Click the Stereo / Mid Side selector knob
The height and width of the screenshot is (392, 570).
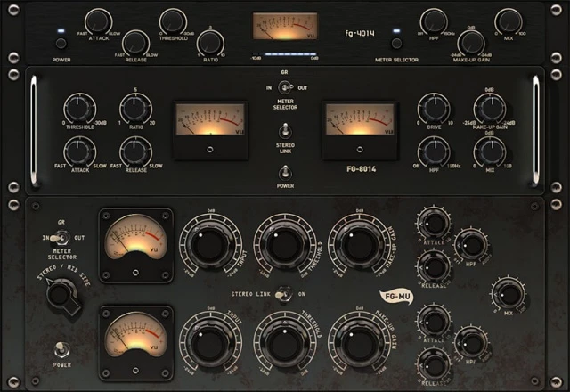point(62,294)
